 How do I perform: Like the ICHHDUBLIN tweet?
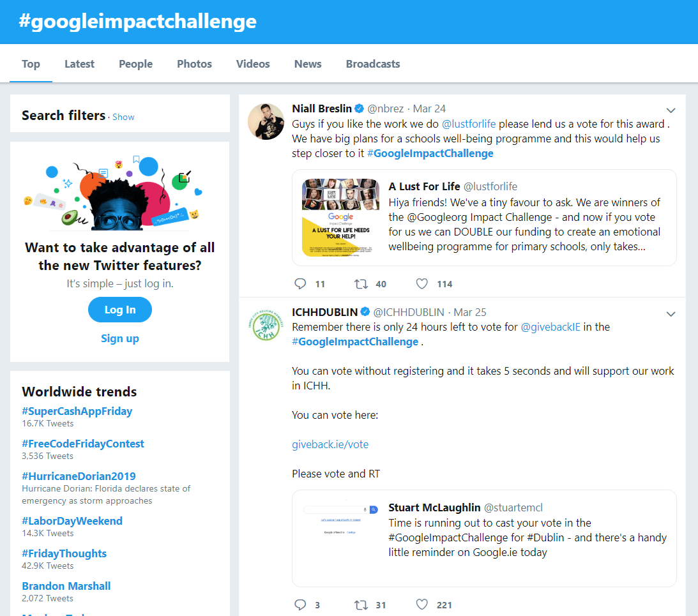[x=422, y=605]
